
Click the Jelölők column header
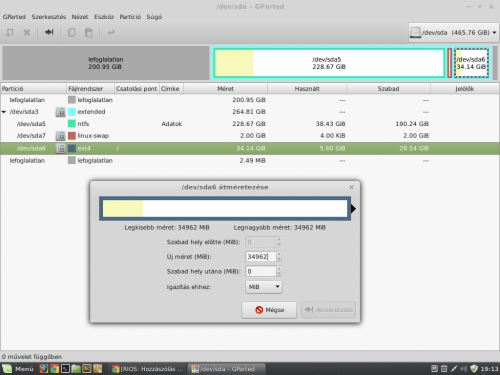click(x=465, y=89)
